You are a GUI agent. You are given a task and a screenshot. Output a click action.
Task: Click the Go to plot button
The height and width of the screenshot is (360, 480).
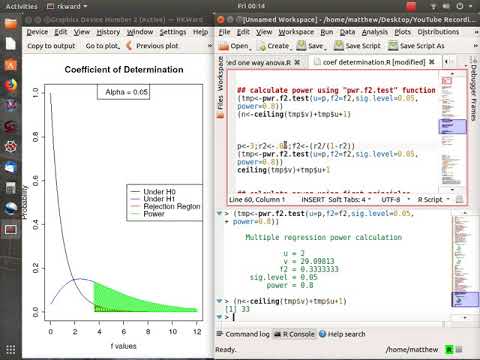click(x=102, y=46)
